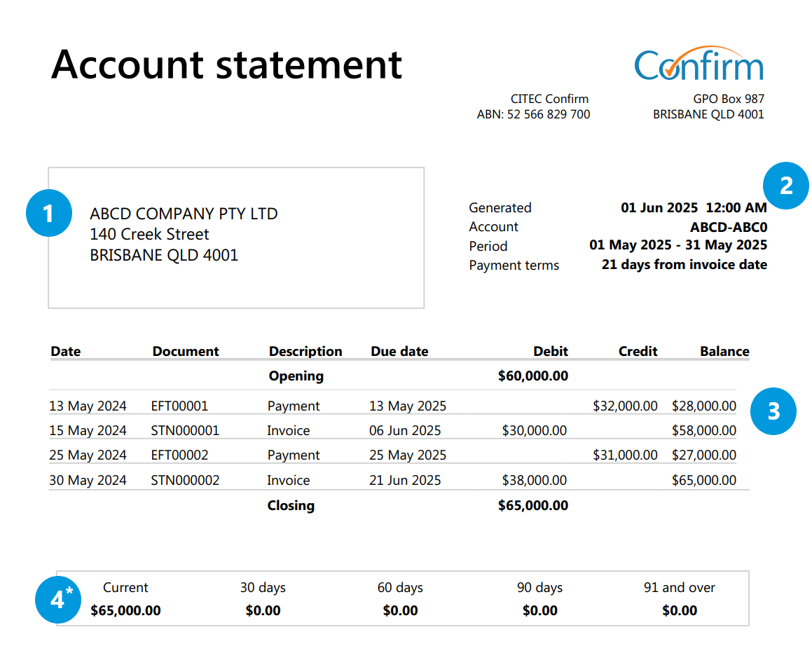The image size is (812, 667).
Task: Click document 'EFT00001'
Action: (179, 406)
